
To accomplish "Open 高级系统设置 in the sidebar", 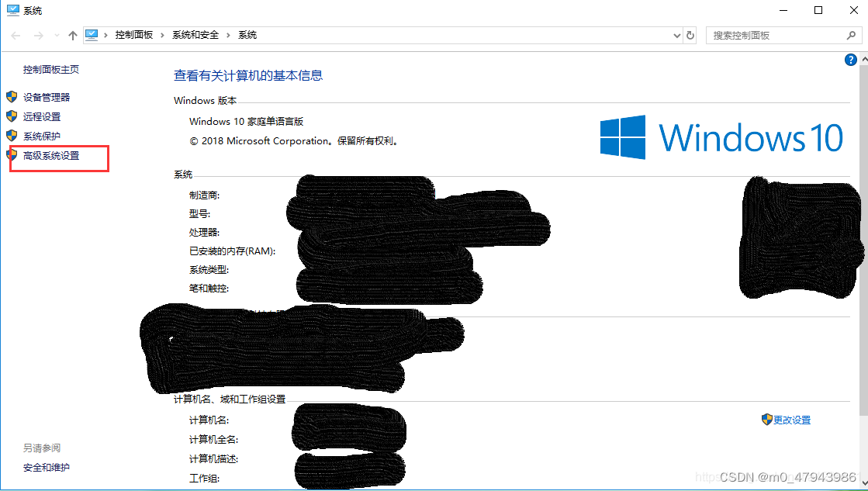I will pyautogui.click(x=51, y=156).
